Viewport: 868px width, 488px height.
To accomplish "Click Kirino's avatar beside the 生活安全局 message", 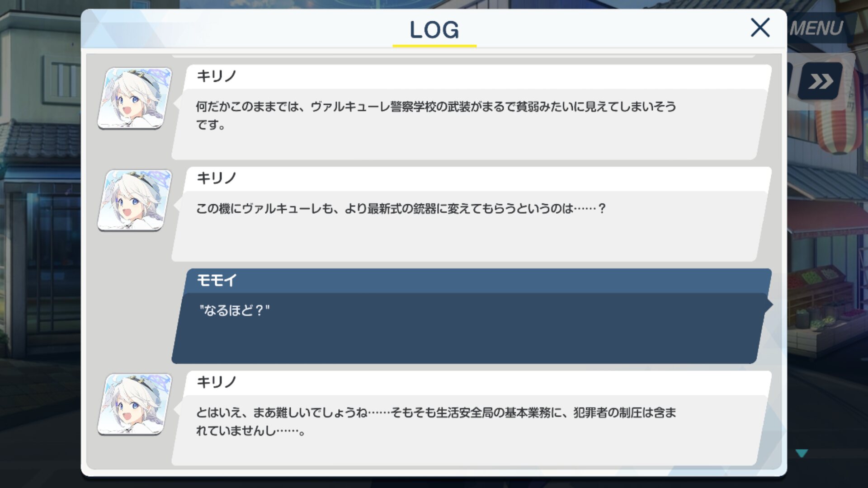I will coord(135,404).
